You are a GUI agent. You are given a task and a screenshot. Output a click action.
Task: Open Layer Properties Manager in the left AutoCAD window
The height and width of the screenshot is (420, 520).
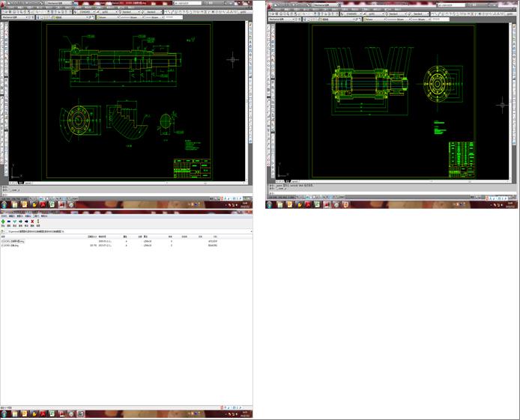tap(37, 17)
